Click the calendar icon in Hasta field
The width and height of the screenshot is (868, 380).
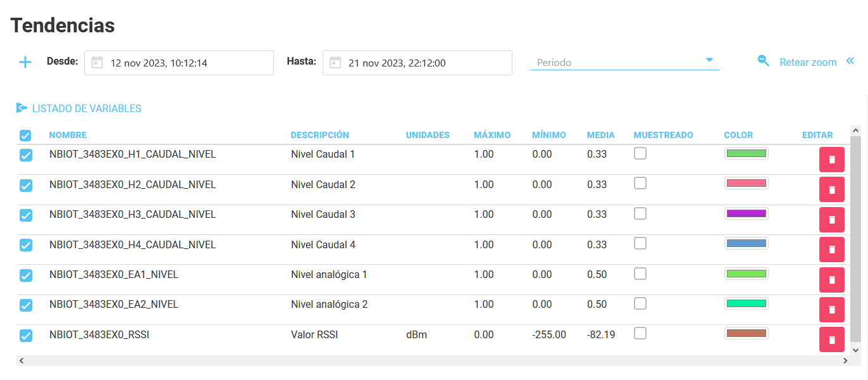(x=335, y=62)
